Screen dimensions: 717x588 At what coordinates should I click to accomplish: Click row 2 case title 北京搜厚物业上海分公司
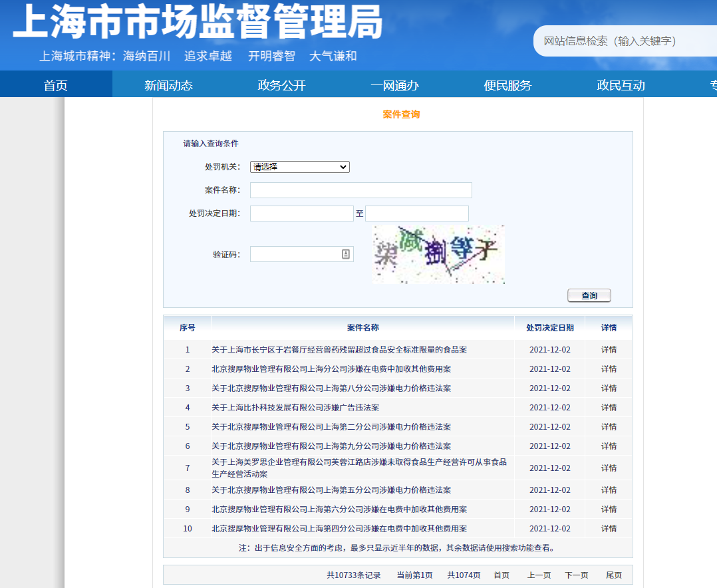pos(331,369)
